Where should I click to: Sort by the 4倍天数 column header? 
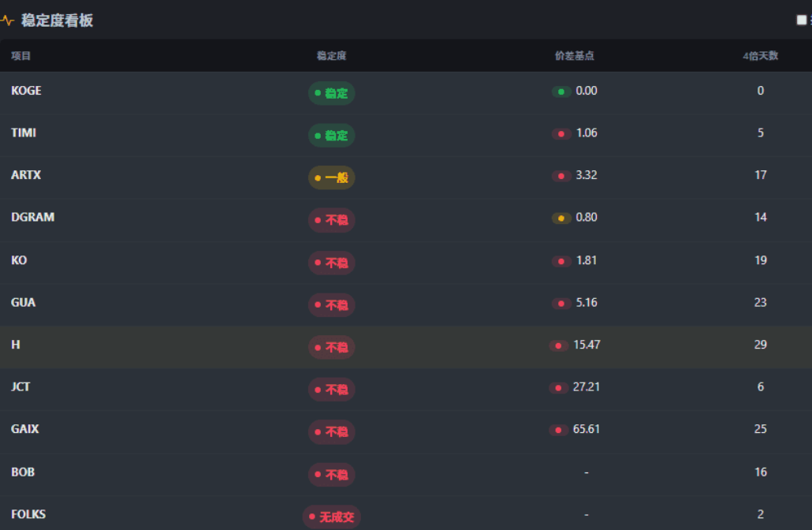tap(760, 56)
